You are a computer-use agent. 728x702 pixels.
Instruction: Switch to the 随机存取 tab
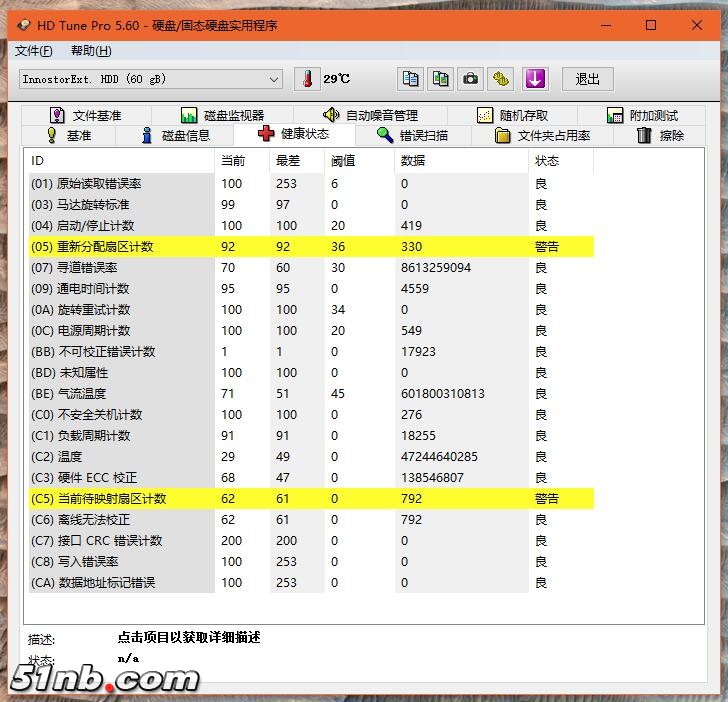tap(513, 115)
